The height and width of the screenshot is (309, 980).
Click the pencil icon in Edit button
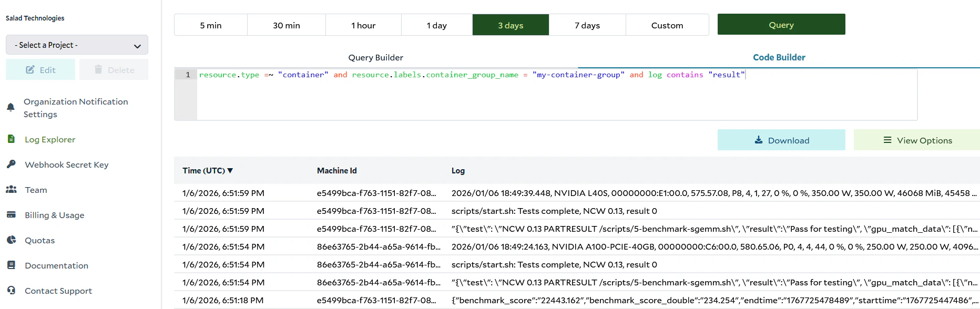pos(30,69)
